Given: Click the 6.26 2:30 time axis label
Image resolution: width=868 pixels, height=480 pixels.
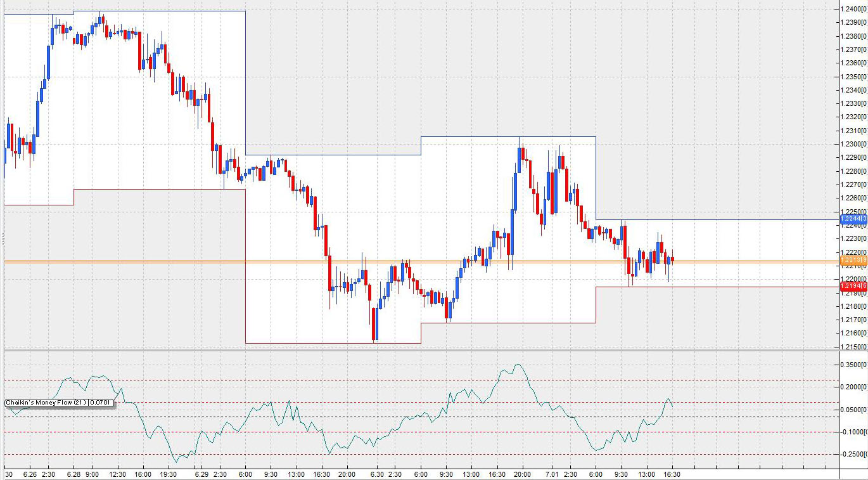Looking at the screenshot, I should [x=39, y=474].
